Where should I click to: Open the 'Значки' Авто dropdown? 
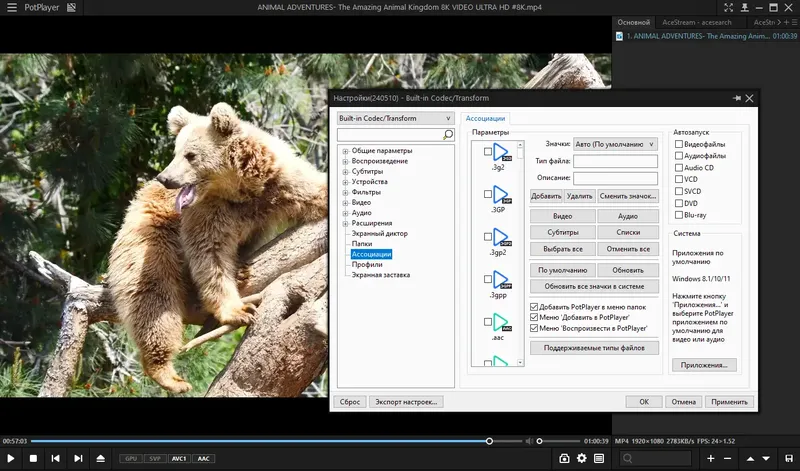coord(615,144)
